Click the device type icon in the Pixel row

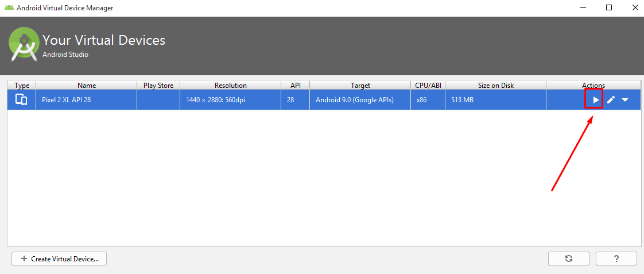click(21, 99)
